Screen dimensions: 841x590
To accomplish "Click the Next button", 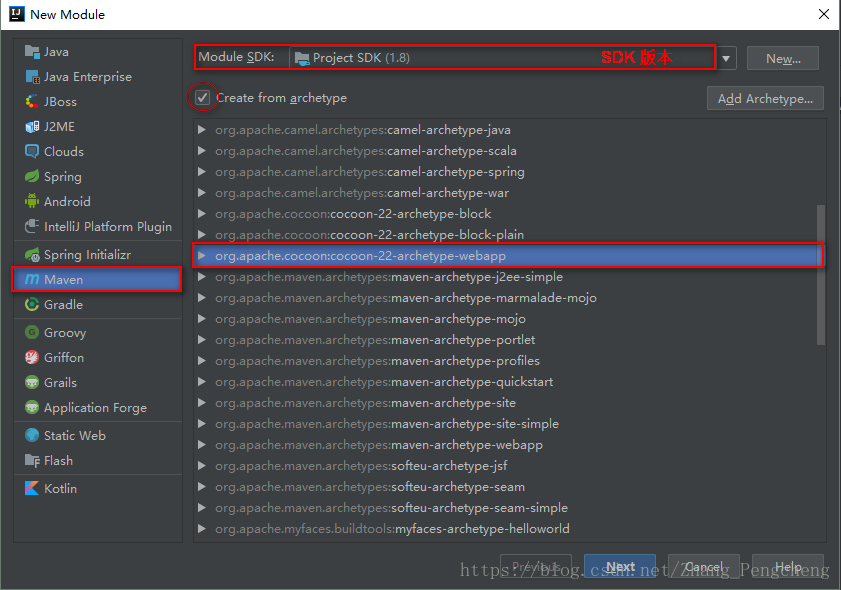I will click(620, 566).
